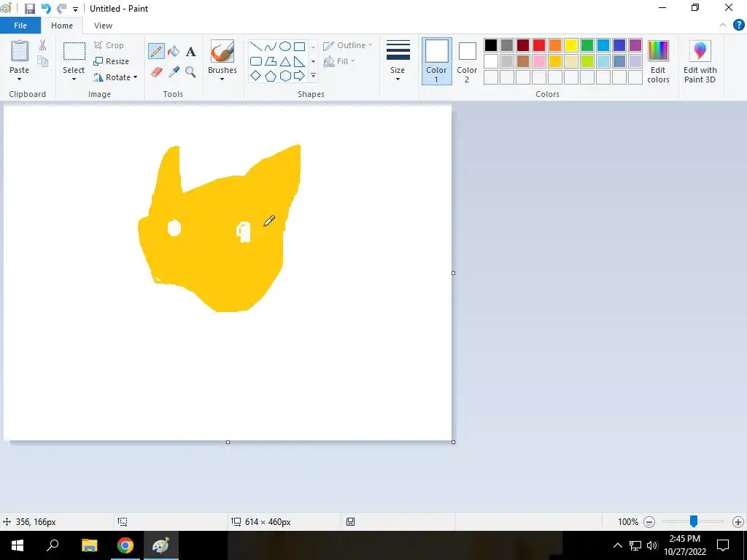The height and width of the screenshot is (560, 747).
Task: Click the Save icon in title bar
Action: 29,9
